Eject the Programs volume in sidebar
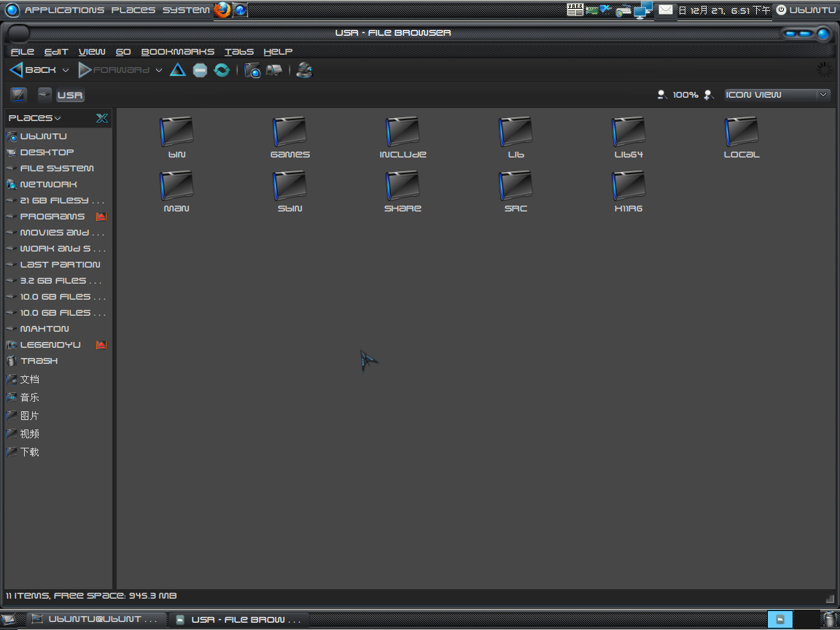This screenshot has width=840, height=630. click(x=101, y=217)
